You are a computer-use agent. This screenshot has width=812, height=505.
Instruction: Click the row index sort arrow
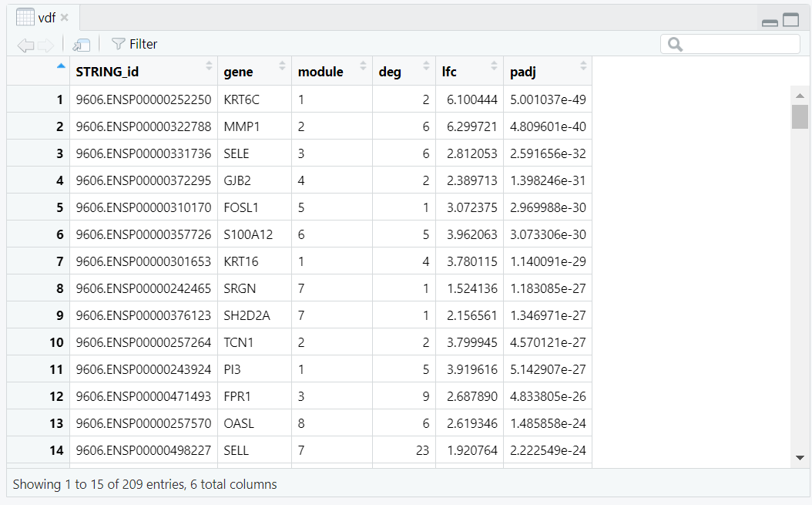(60, 66)
